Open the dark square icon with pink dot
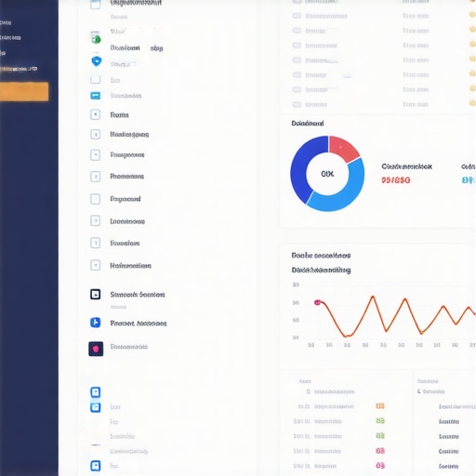 coord(96,349)
